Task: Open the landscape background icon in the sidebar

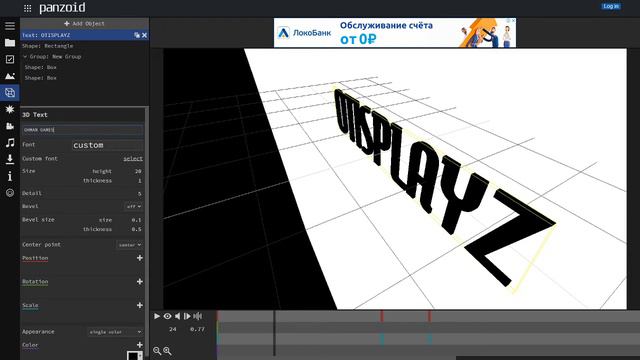Action: point(10,76)
